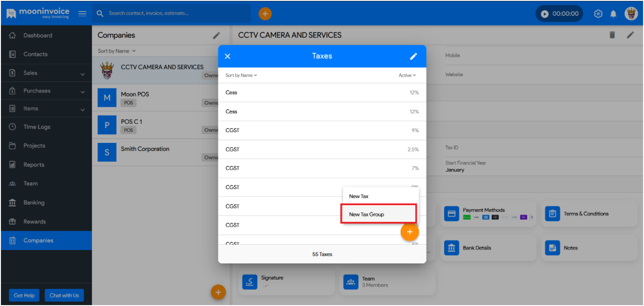The image size is (644, 306).
Task: Open the Team 3 Members card
Action: [387, 282]
